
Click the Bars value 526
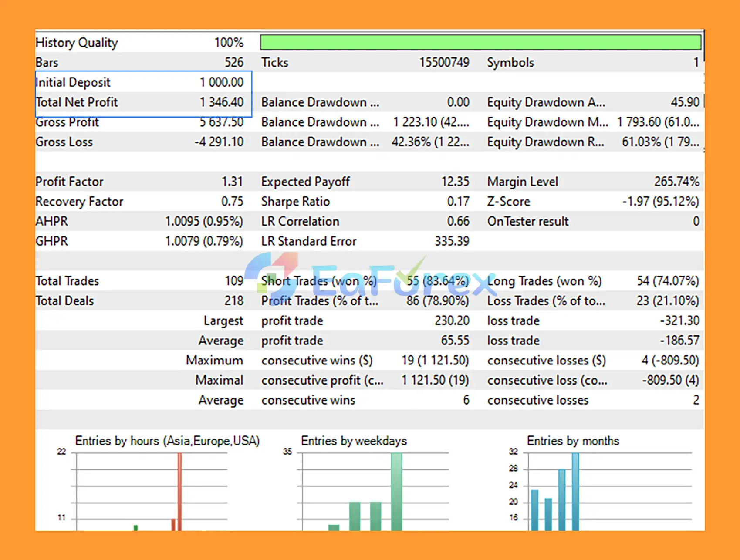(x=234, y=62)
